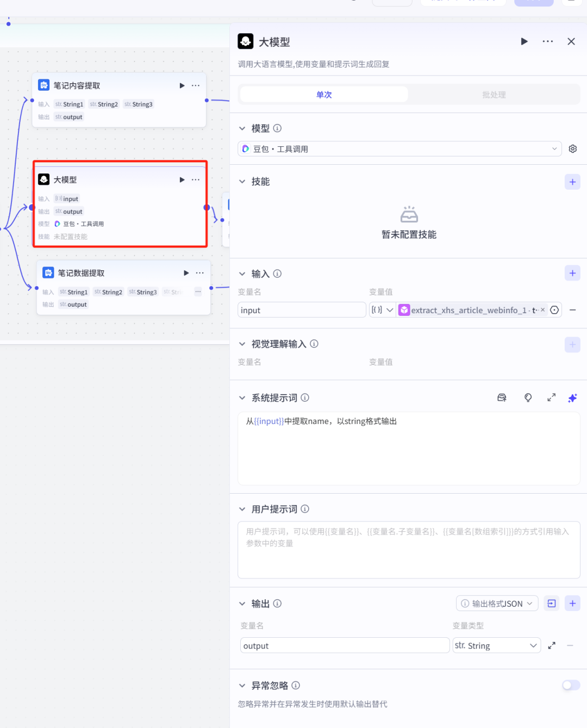The height and width of the screenshot is (728, 587).
Task: Enable the 异常忽略 switch
Action: (571, 685)
